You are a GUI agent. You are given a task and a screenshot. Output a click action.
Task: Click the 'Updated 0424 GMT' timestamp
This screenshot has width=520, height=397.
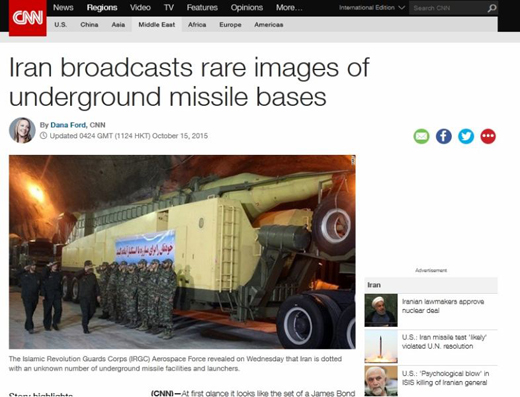pos(129,136)
